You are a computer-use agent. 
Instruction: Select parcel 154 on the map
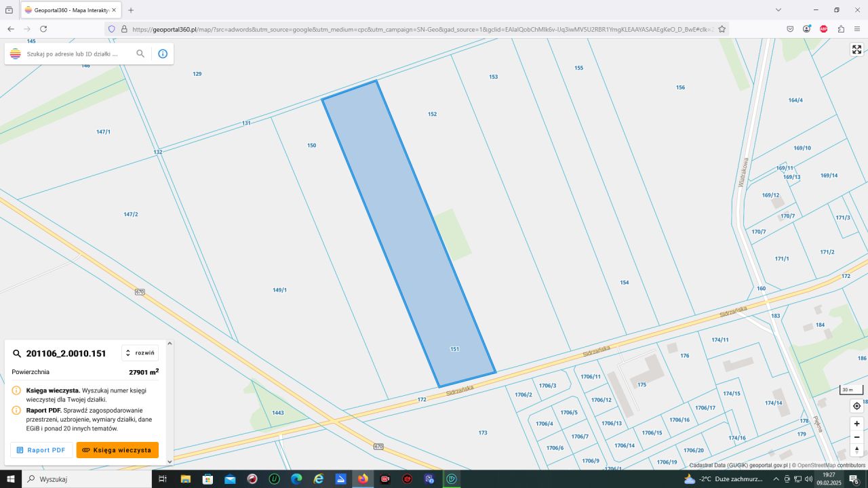(x=624, y=283)
